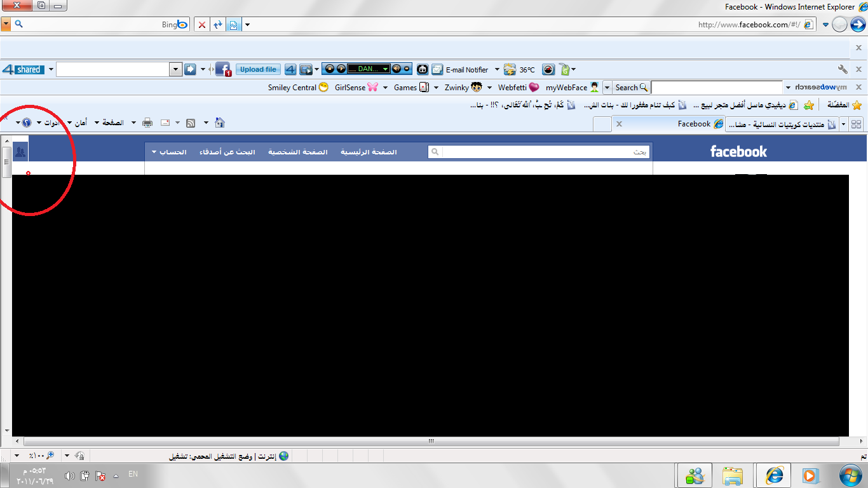Click the radio player speaker volume icon
This screenshot has width=868, height=488.
(x=396, y=69)
